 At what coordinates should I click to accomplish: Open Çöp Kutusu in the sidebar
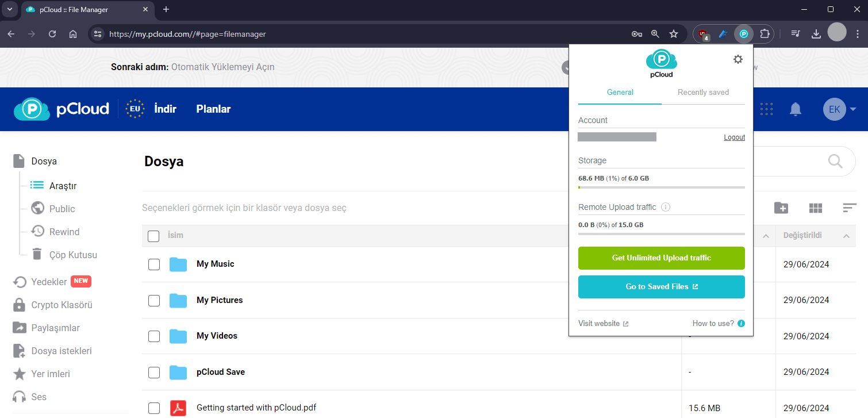coord(64,255)
